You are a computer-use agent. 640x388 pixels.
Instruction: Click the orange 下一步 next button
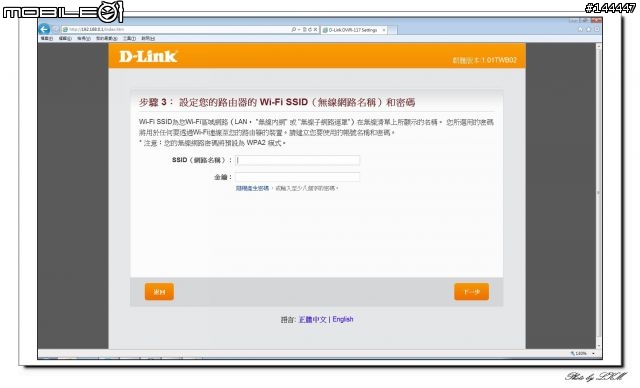point(471,292)
